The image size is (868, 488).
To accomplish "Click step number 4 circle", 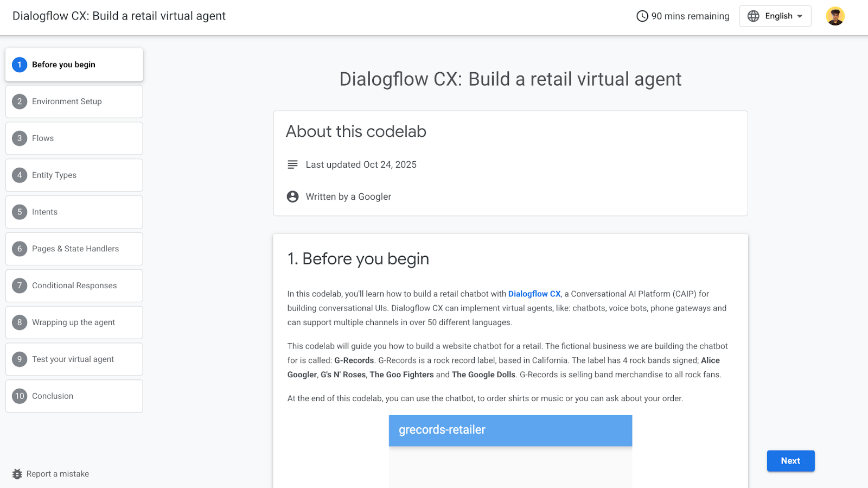I will (20, 175).
